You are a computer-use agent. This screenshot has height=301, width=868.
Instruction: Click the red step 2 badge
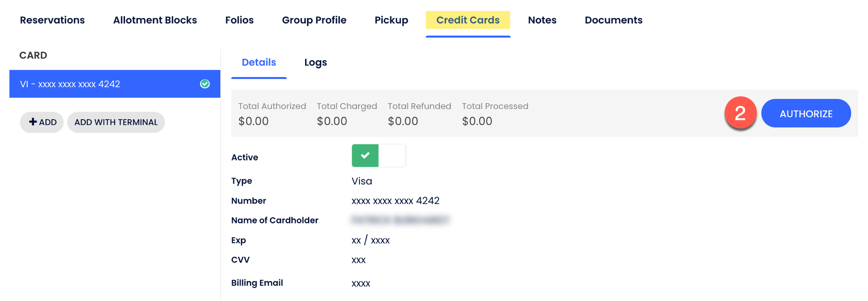point(740,113)
